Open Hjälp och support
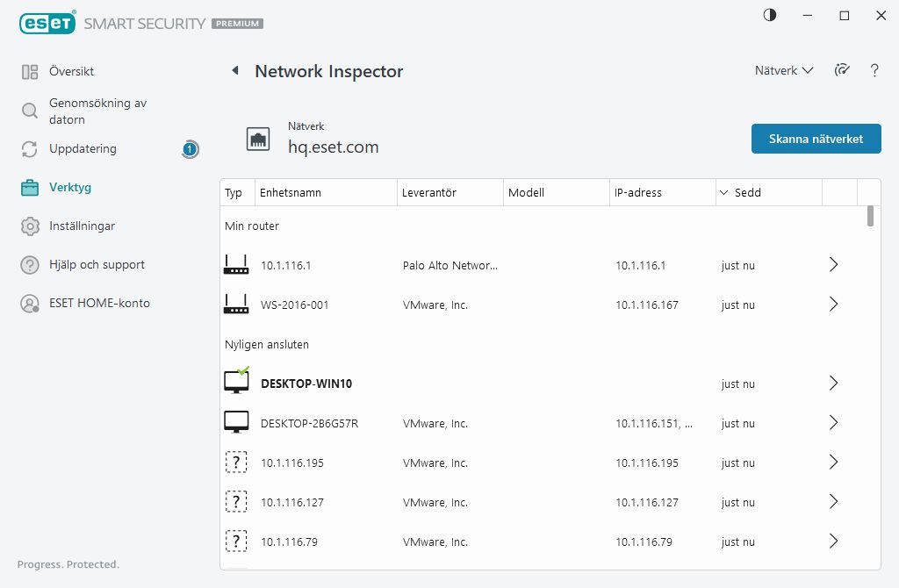Screen dimensions: 899x588 coord(90,264)
